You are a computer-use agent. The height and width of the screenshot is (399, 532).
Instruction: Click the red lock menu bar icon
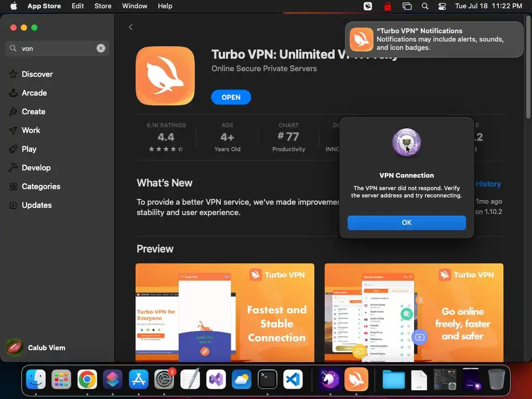tap(388, 6)
